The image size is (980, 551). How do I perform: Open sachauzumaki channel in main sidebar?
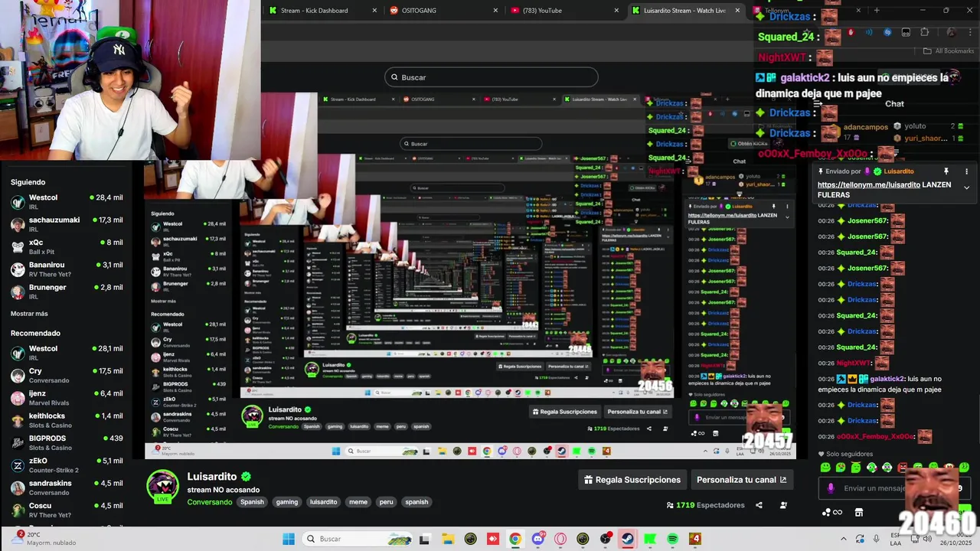click(67, 224)
